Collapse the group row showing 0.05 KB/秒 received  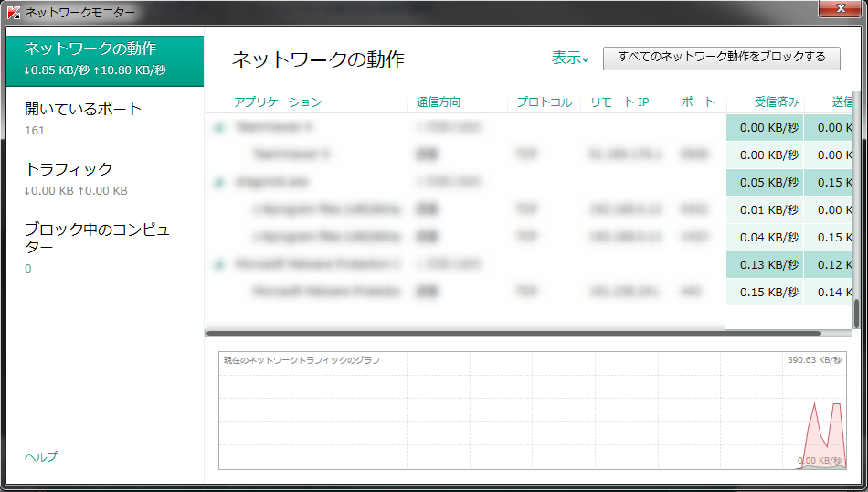tap(219, 182)
